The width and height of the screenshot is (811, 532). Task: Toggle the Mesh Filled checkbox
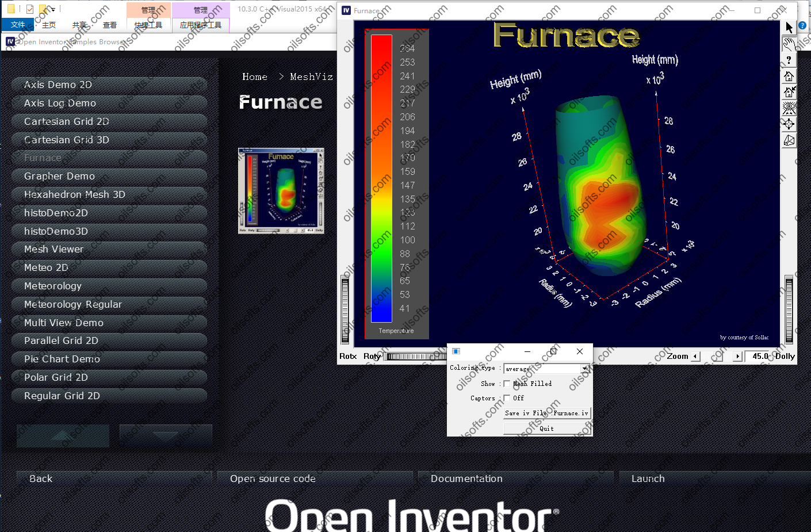point(507,384)
